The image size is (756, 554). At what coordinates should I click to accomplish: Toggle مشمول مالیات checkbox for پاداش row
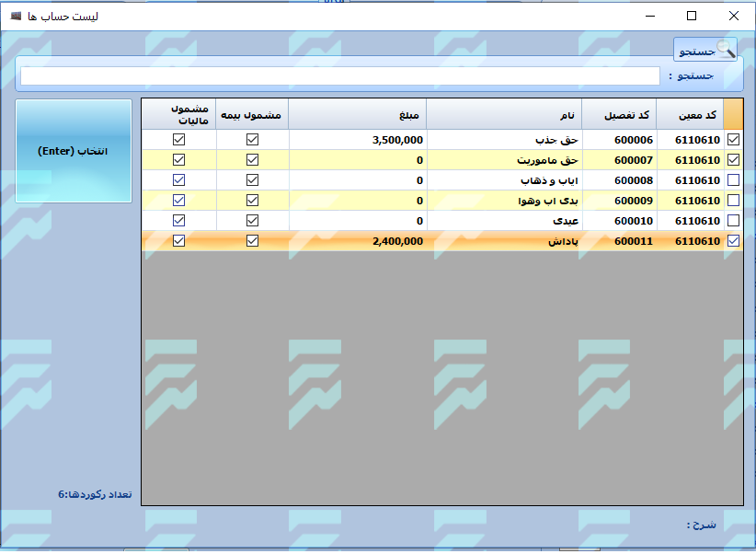coord(178,241)
